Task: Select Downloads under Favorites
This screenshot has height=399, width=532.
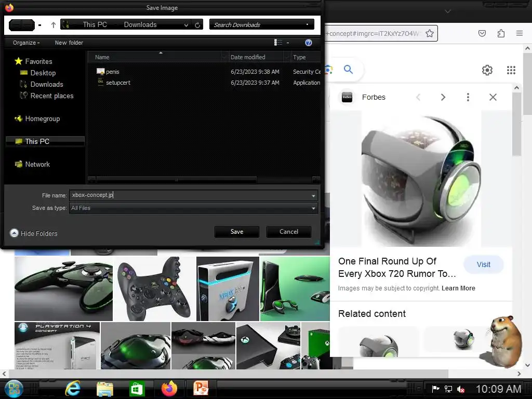Action: coord(42,85)
